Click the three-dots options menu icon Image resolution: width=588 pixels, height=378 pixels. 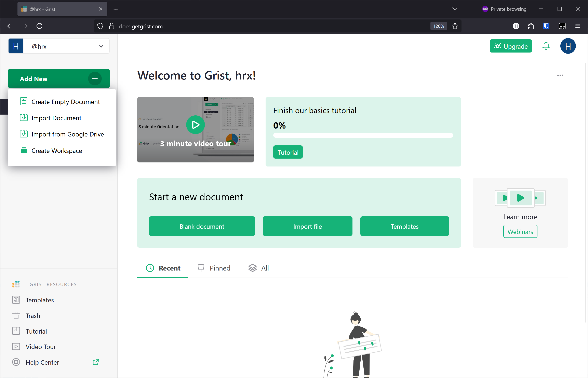560,75
